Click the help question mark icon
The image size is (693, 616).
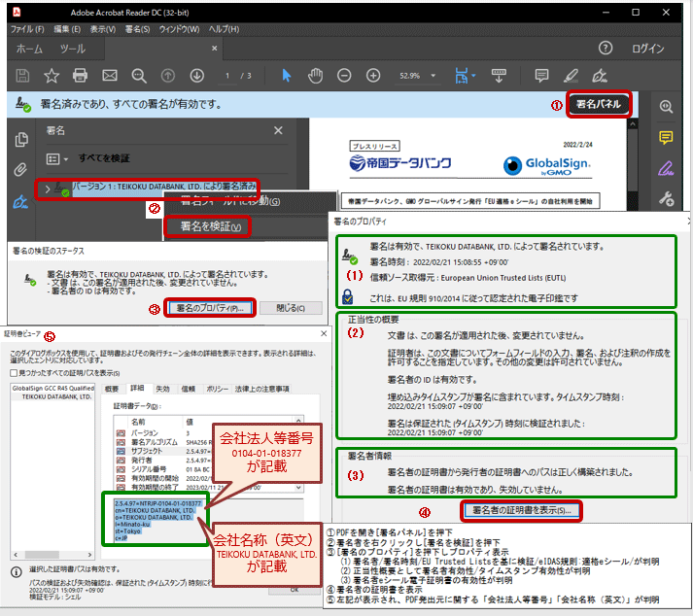[606, 49]
